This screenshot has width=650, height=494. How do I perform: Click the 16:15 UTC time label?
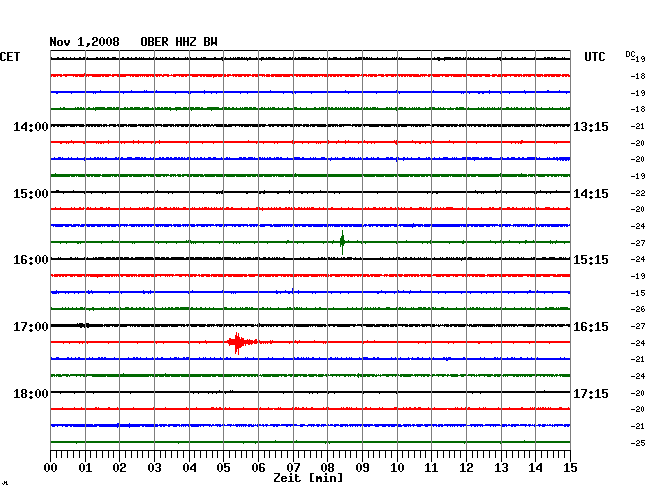pyautogui.click(x=591, y=327)
